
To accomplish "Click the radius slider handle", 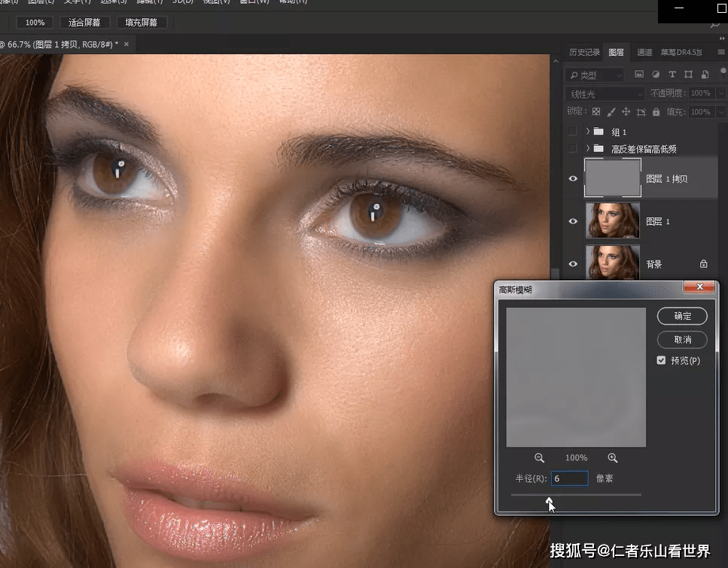I will [550, 501].
